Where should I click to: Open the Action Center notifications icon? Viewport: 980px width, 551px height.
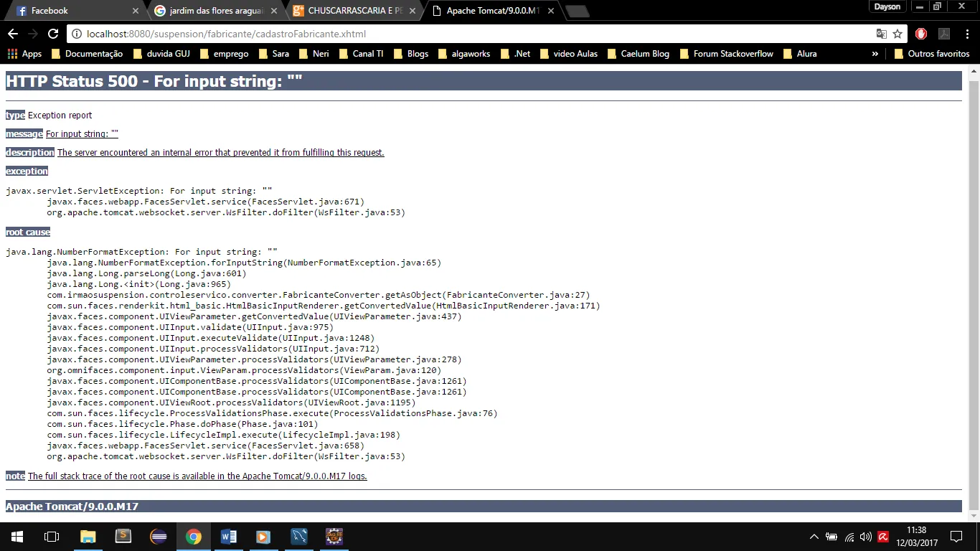click(956, 537)
